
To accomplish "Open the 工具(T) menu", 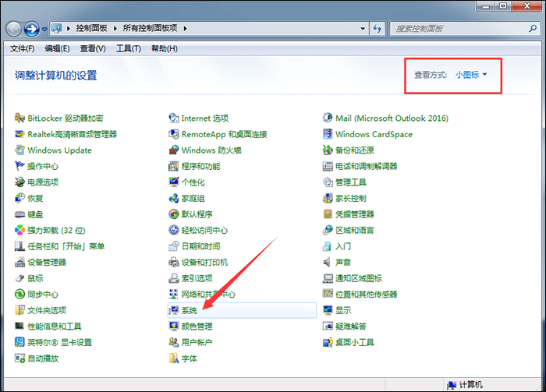I will point(129,48).
